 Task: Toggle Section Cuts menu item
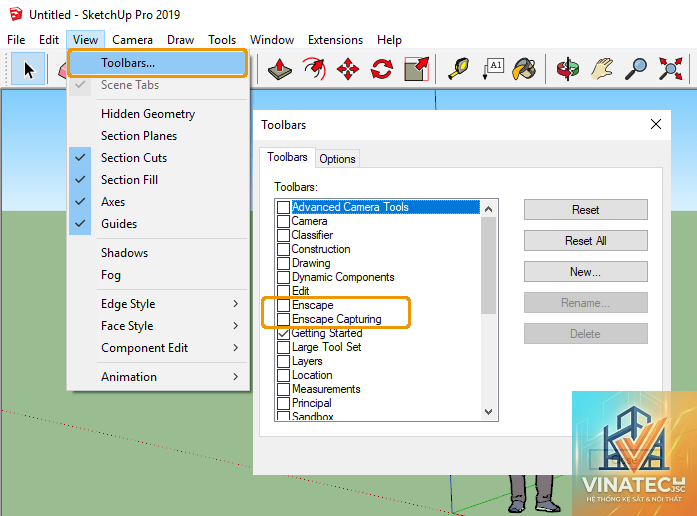158,158
